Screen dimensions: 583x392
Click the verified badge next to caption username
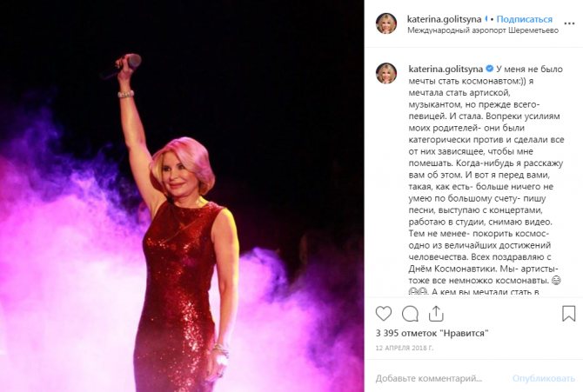click(489, 69)
